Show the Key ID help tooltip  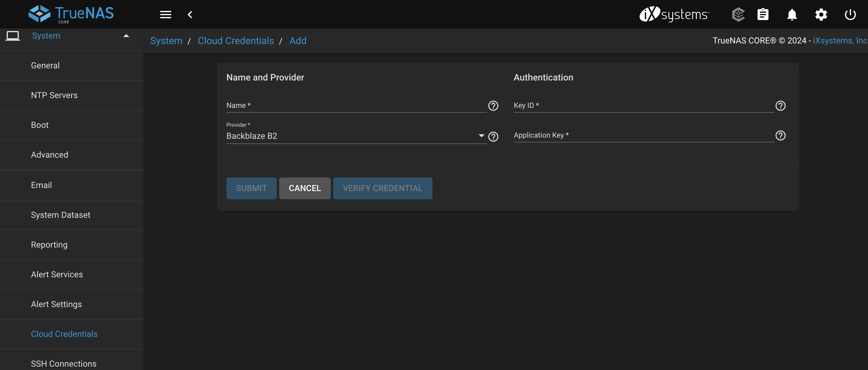780,106
